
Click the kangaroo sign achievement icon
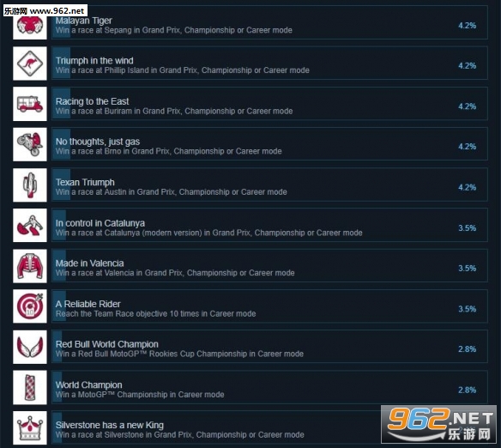tap(30, 64)
